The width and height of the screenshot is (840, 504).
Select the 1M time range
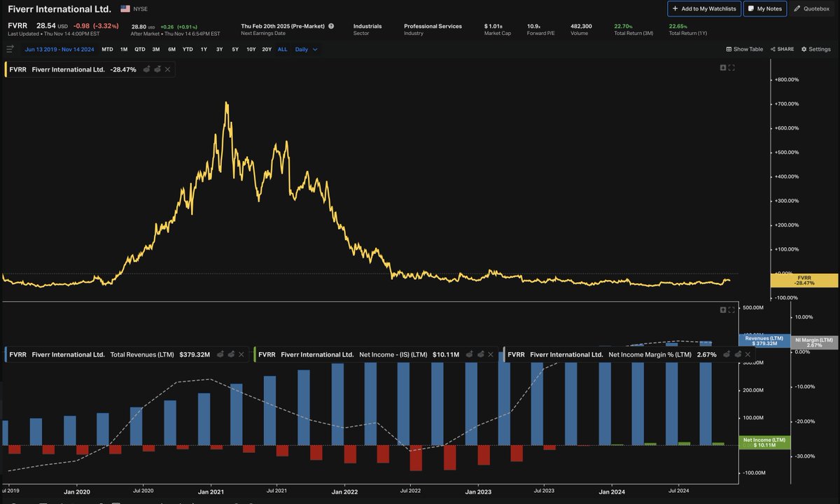tap(124, 49)
